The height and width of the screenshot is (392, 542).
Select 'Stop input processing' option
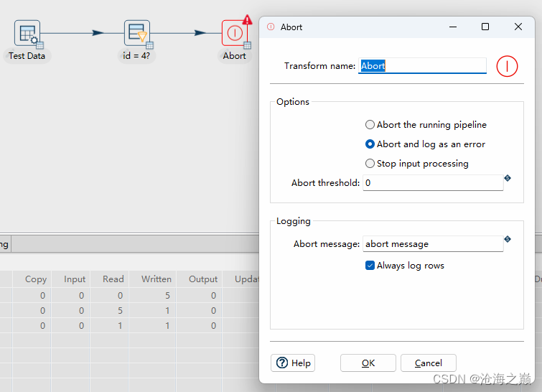[416, 163]
